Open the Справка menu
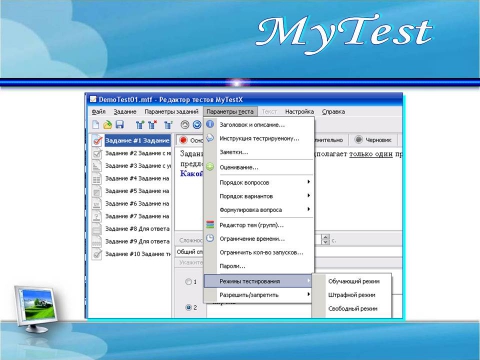Screen dimensions: 480x360 click(333, 112)
